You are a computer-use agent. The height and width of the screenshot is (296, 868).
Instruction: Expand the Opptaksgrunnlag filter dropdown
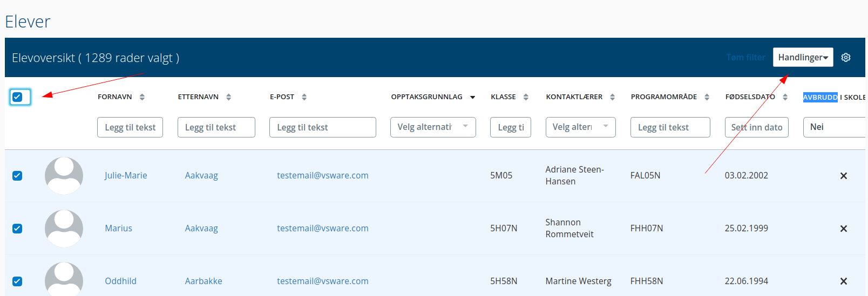[x=432, y=127]
